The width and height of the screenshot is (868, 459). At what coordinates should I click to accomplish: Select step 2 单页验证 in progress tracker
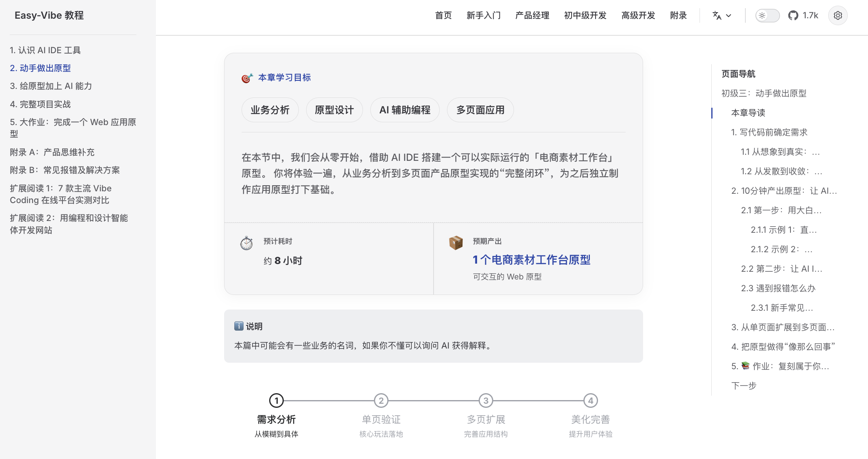[381, 401]
